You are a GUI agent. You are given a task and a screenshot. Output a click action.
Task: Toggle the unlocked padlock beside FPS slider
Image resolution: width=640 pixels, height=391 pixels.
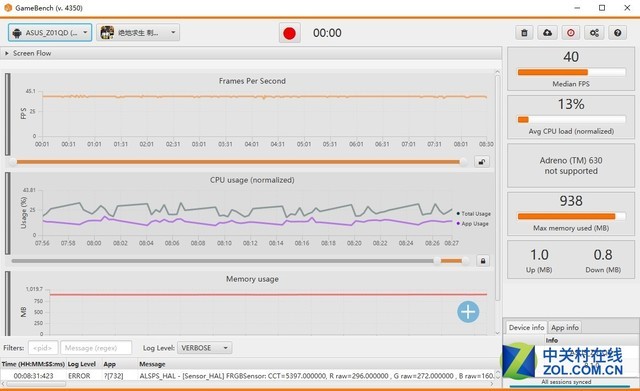pyautogui.click(x=482, y=162)
